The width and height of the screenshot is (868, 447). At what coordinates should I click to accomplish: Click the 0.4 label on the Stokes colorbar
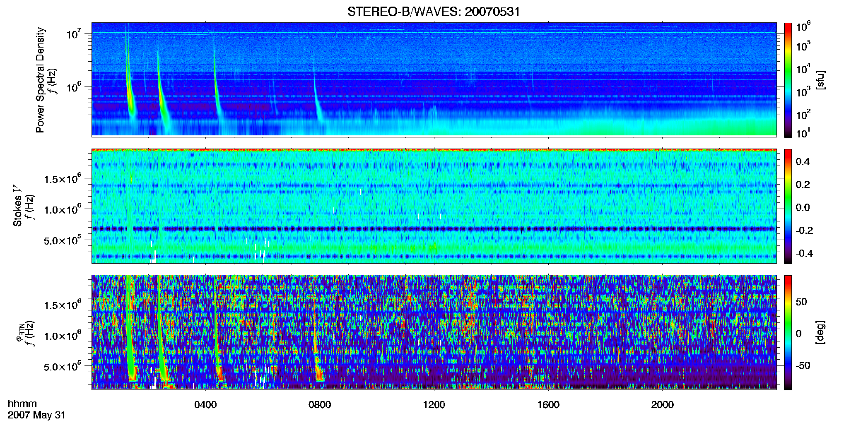point(803,162)
